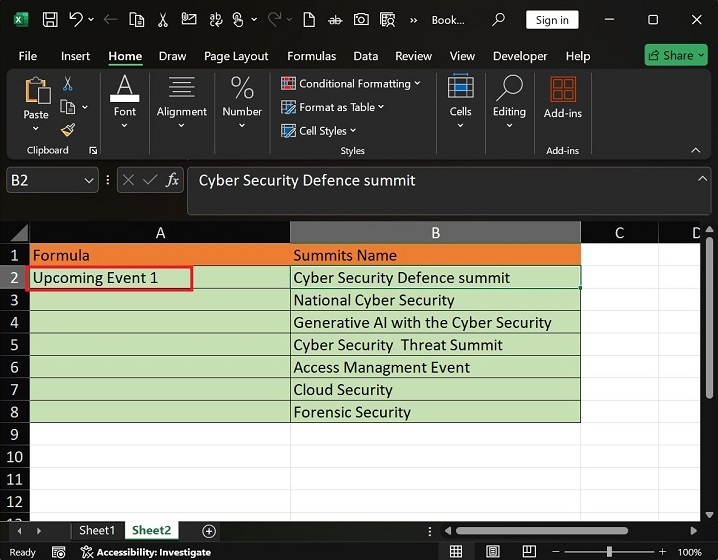This screenshot has height=560, width=718.
Task: Select the Format Painter brush icon
Action: click(x=68, y=130)
